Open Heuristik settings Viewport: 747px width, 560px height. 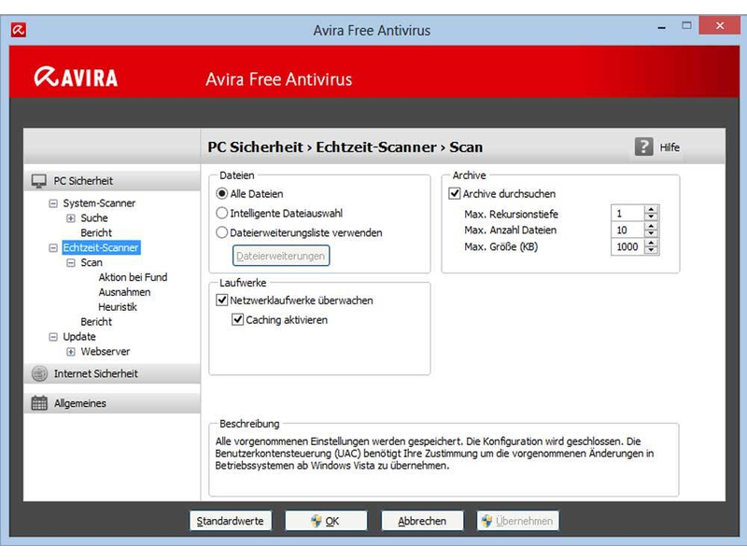(118, 307)
